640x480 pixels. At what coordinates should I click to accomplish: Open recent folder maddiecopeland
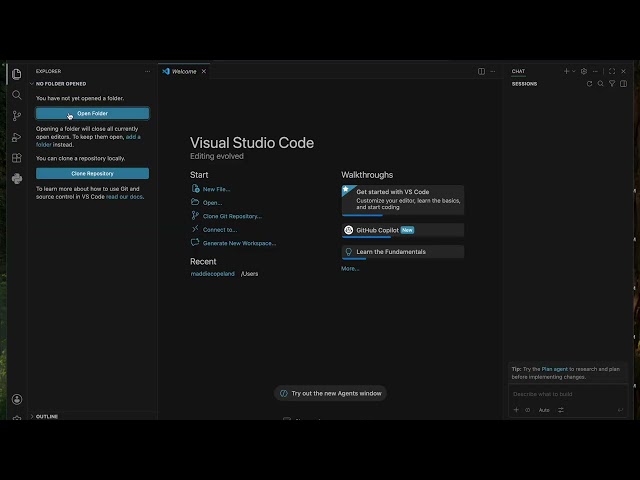(x=213, y=273)
